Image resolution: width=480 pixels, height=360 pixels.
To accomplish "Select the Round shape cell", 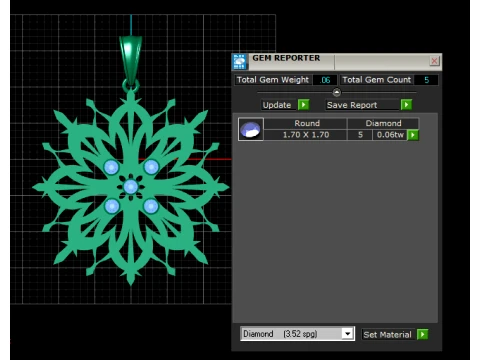I will pyautogui.click(x=306, y=124).
